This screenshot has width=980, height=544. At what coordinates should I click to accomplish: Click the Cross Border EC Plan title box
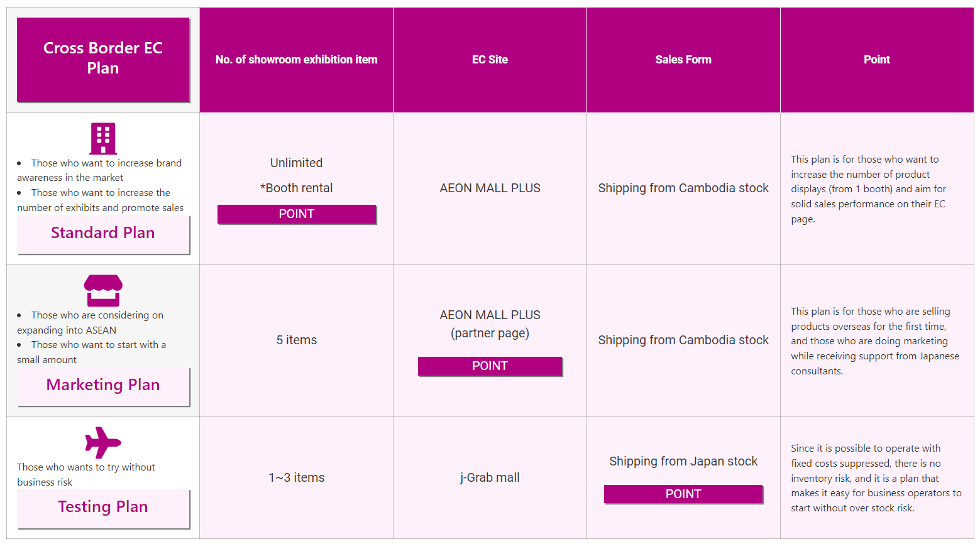pyautogui.click(x=103, y=59)
